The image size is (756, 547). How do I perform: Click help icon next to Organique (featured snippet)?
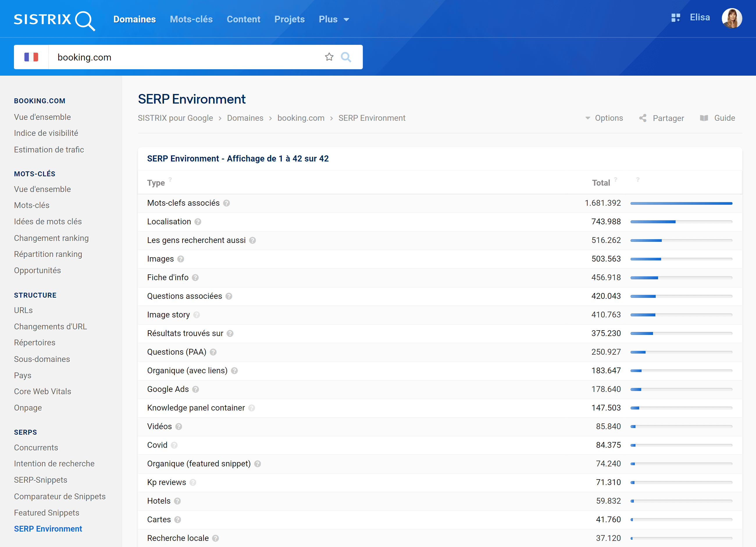click(x=258, y=464)
